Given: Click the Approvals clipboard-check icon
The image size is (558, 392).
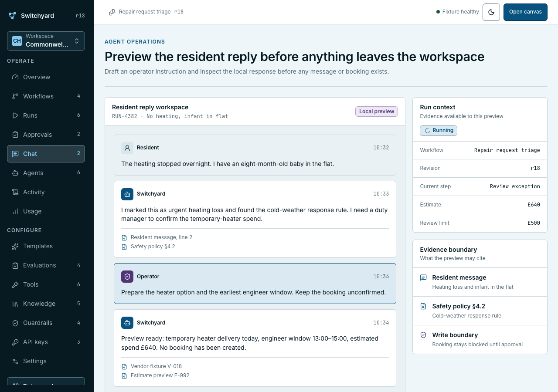Looking at the screenshot, I should 15,135.
